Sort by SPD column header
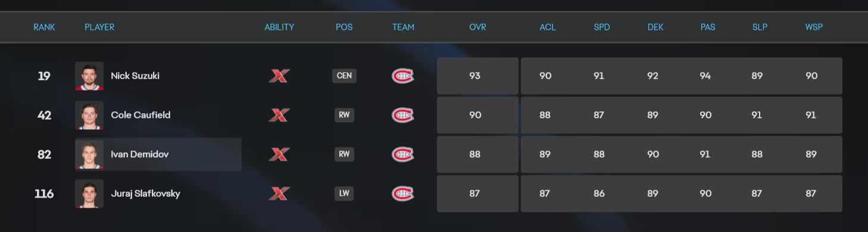 602,27
